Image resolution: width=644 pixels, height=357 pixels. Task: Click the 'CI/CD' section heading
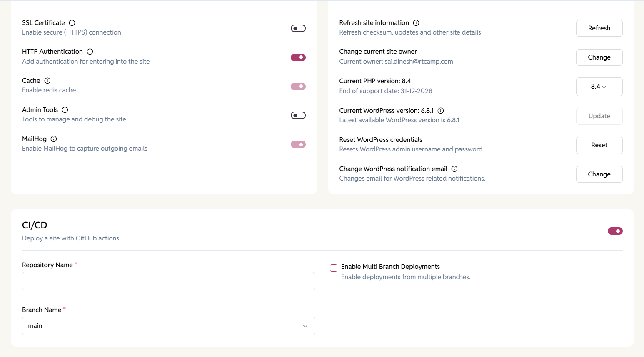tap(35, 225)
